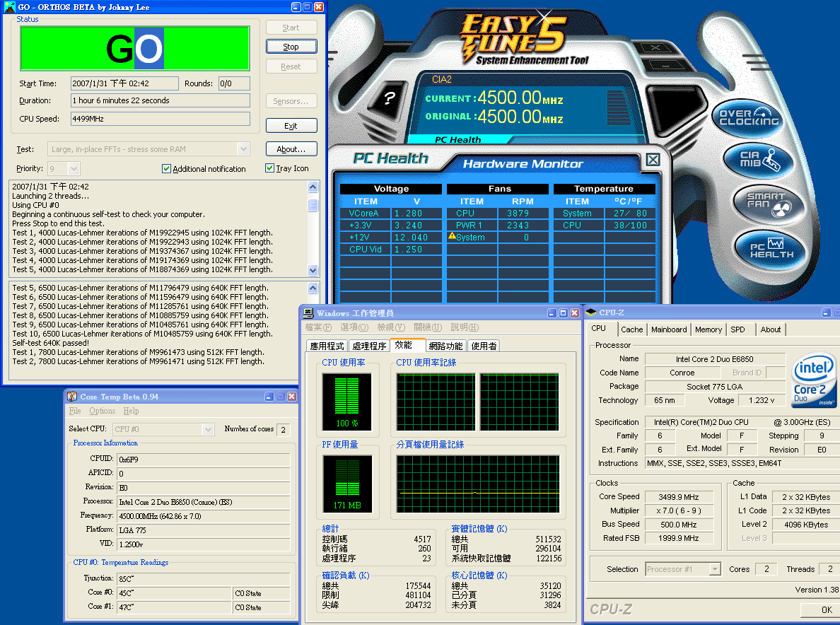Open the Help menu in Core Temp
840x625 pixels.
(x=132, y=411)
